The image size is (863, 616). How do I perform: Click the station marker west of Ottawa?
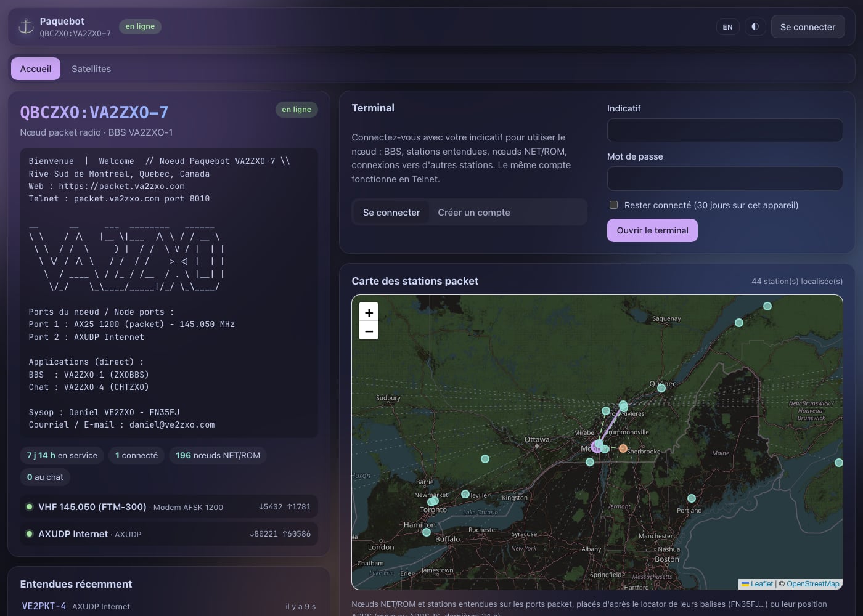pos(485,459)
